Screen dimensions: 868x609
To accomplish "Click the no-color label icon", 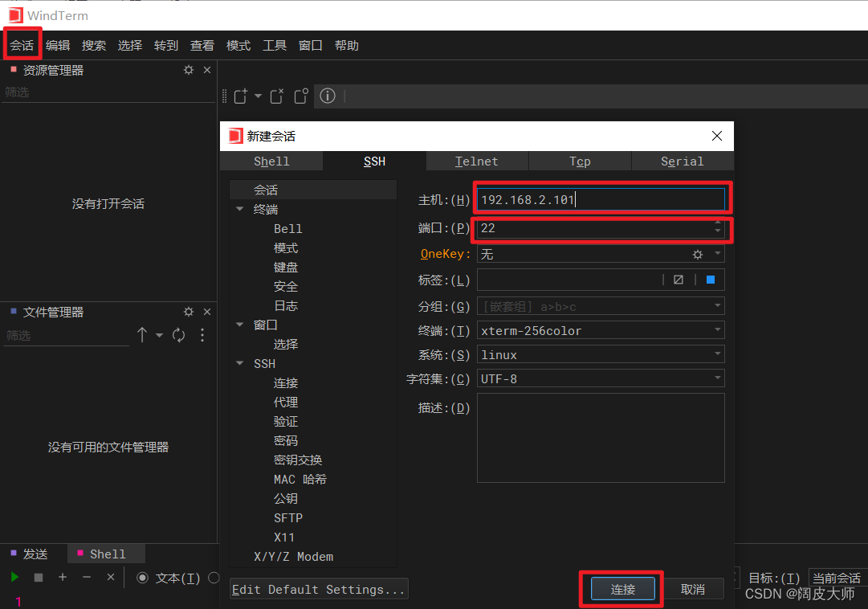I will coord(679,280).
